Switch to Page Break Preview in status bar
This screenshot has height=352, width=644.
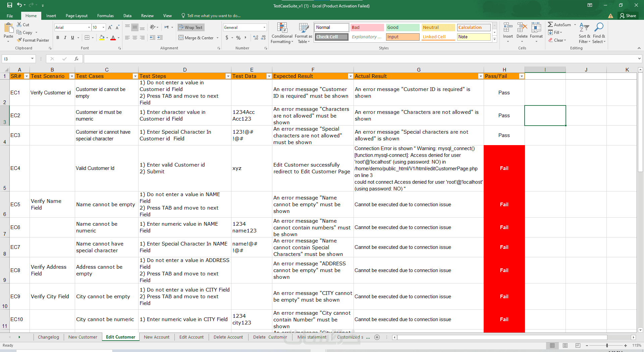578,345
